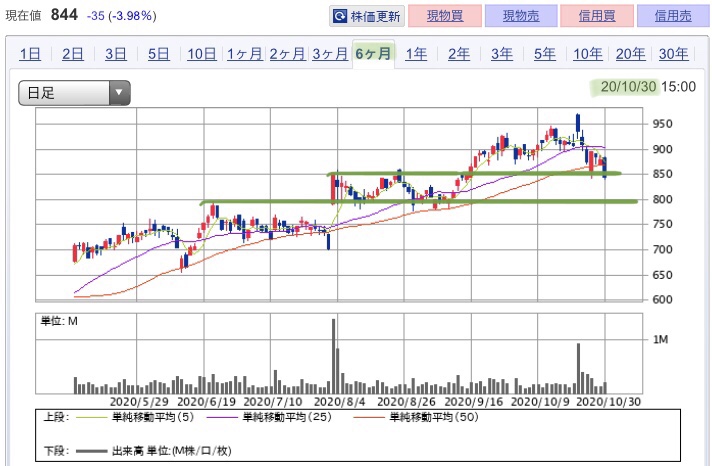Switch chart range to 20年
The width and height of the screenshot is (712, 466).
(x=630, y=54)
